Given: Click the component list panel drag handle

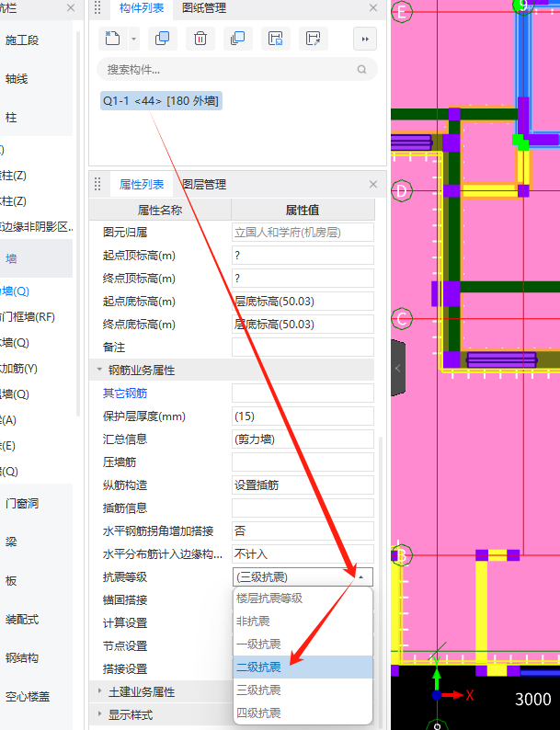Looking at the screenshot, I should point(97,7).
